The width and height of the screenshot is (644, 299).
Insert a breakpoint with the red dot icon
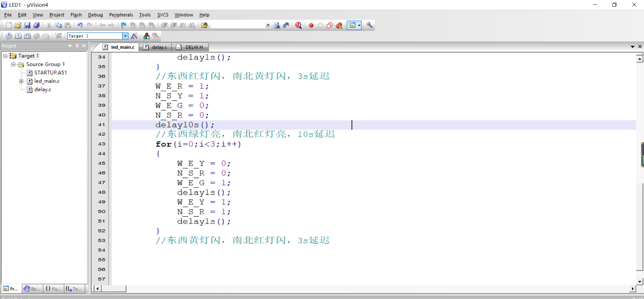pyautogui.click(x=311, y=25)
